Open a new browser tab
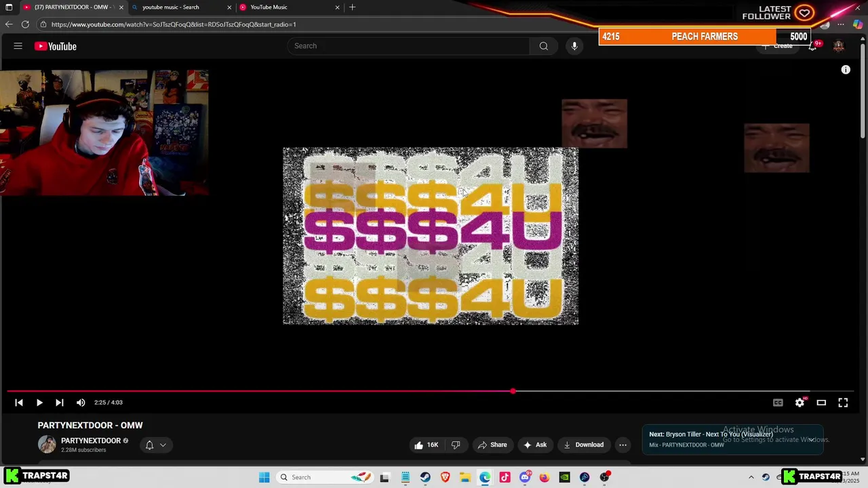 coord(352,7)
